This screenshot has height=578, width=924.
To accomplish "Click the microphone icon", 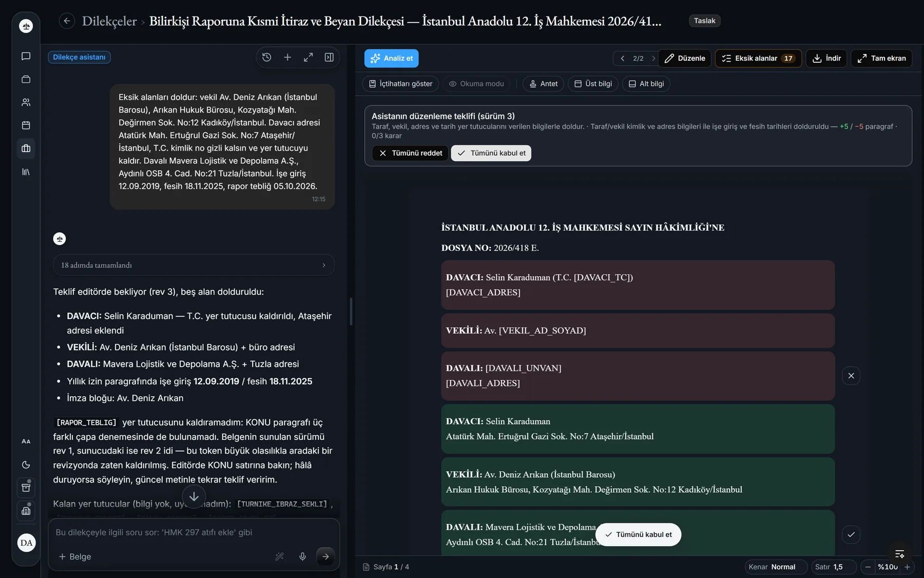I will (302, 556).
